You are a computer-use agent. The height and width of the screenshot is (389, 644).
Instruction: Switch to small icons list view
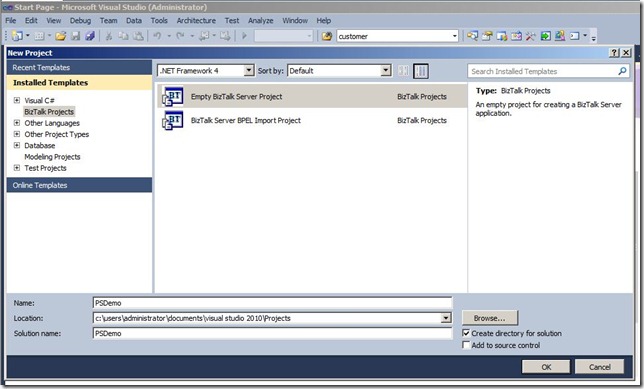(x=421, y=71)
